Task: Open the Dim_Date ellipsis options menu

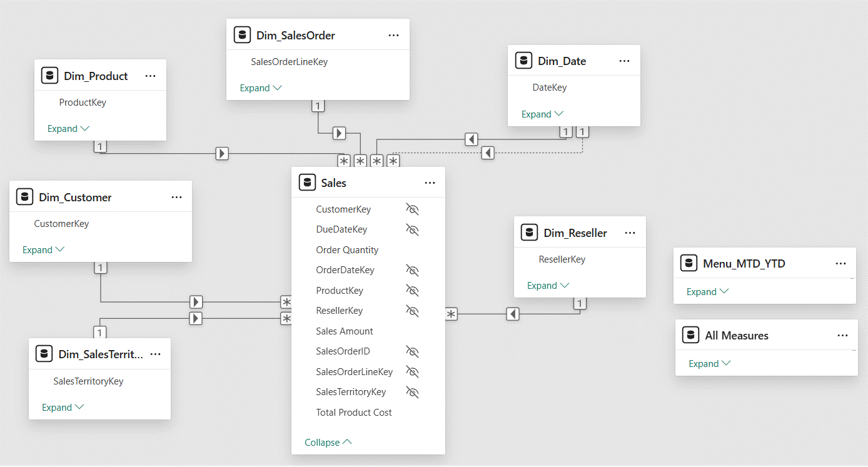Action: point(624,61)
